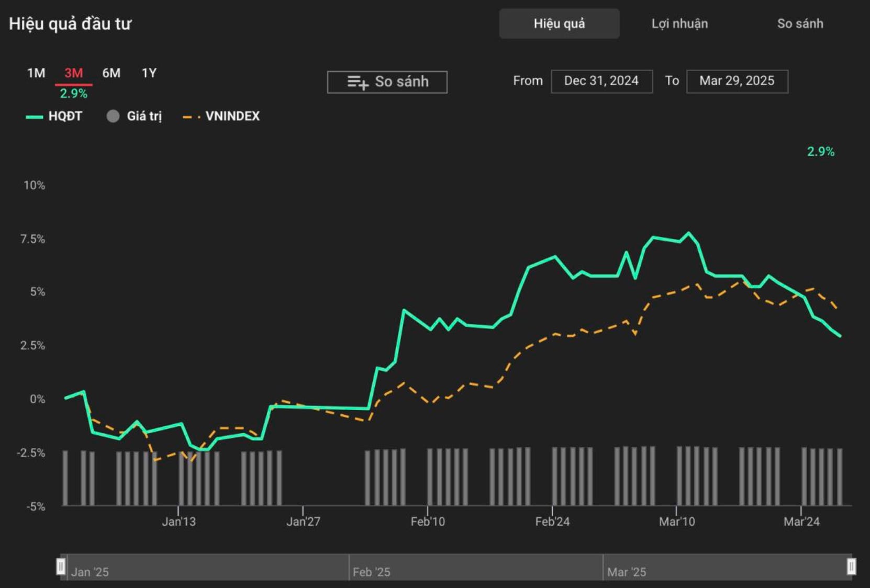The image size is (870, 588).
Task: Click Jan '25 in the range navigator
Action: [x=90, y=572]
